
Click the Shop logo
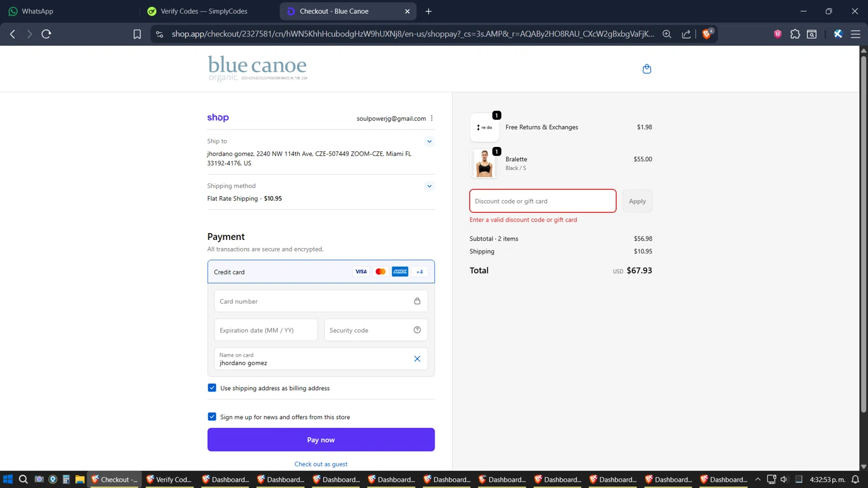tap(218, 117)
